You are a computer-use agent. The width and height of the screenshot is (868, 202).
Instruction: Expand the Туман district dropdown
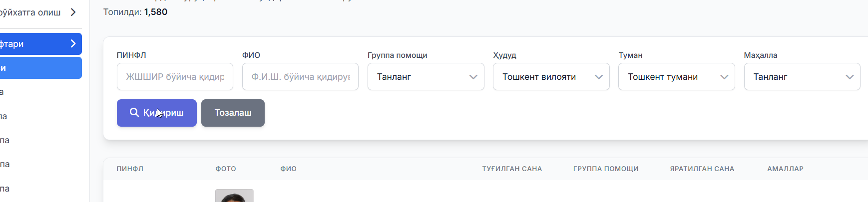point(676,77)
